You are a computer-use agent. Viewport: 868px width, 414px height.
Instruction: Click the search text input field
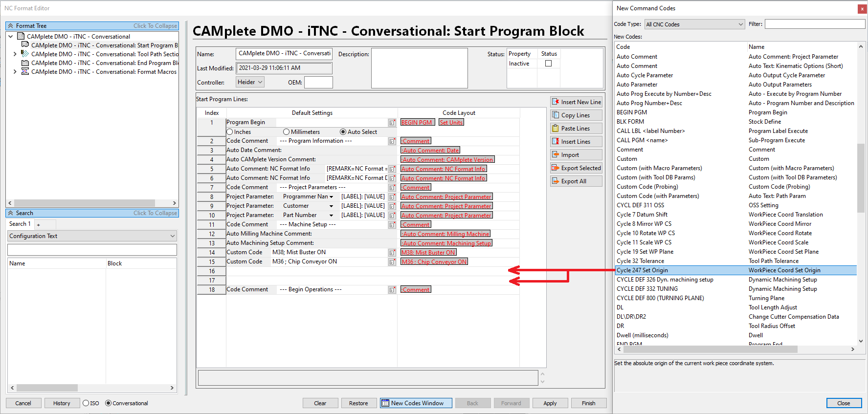tap(92, 249)
